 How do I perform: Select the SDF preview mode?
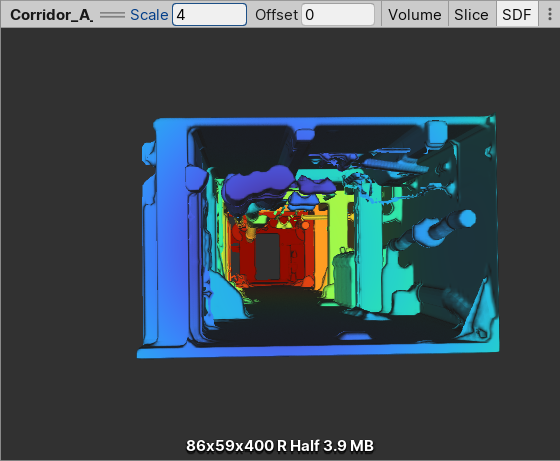point(517,15)
